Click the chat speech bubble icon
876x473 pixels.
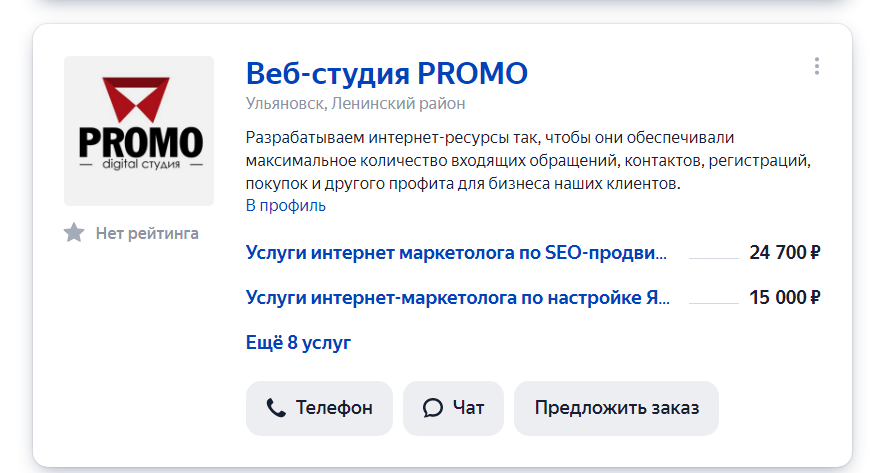click(x=432, y=408)
